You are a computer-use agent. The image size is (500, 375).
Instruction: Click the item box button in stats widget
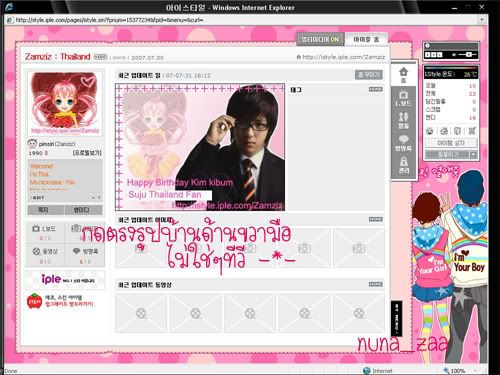tap(451, 143)
